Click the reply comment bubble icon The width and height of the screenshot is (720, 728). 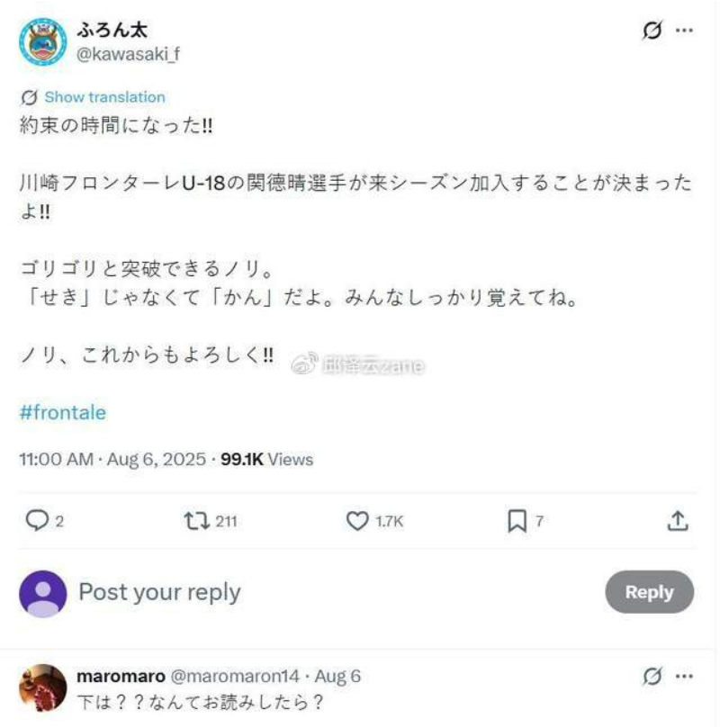point(37,520)
